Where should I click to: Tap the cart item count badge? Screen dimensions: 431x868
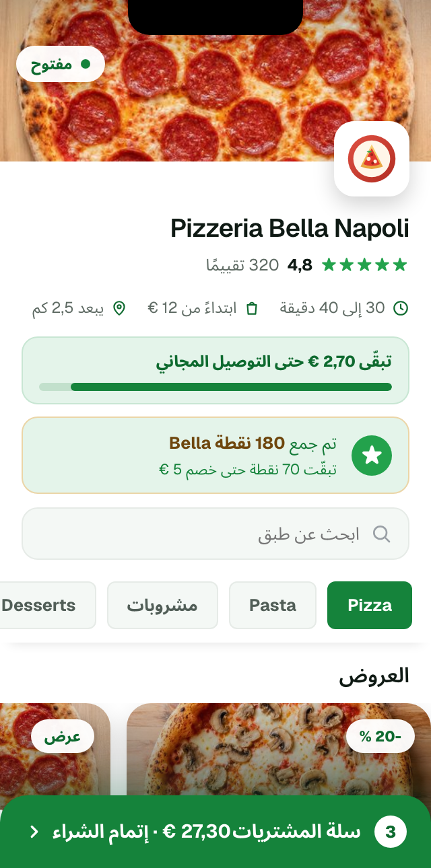(391, 832)
